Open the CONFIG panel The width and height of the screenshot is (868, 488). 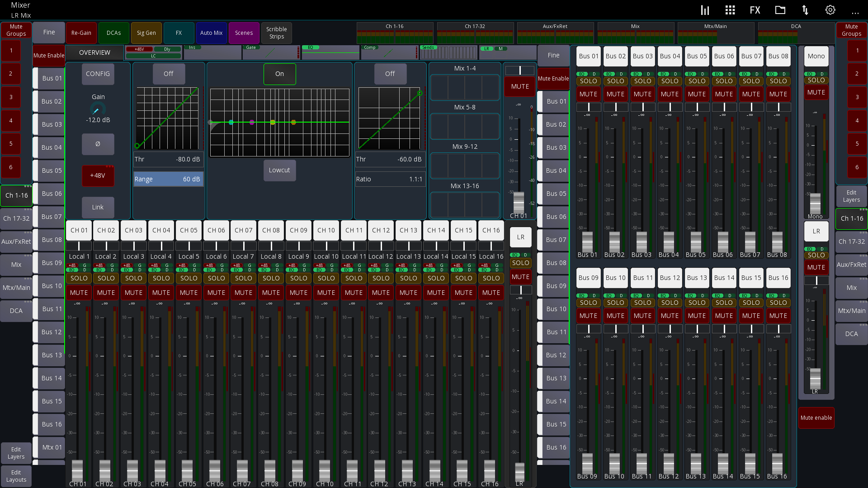click(98, 74)
